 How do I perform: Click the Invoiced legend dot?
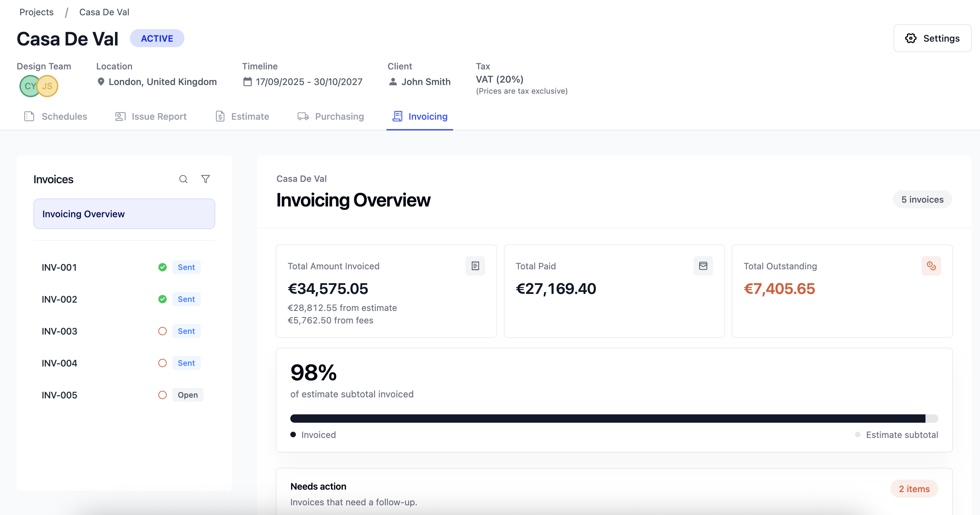pyautogui.click(x=293, y=434)
